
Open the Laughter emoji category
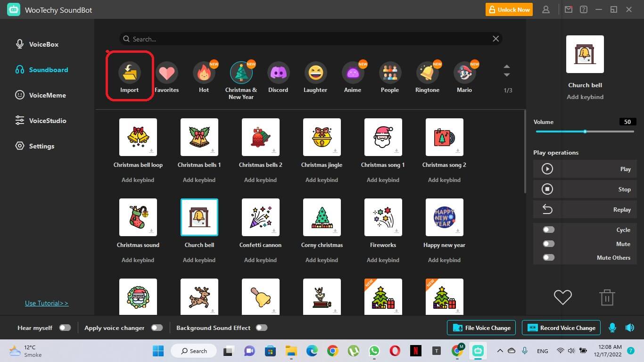[x=315, y=73]
